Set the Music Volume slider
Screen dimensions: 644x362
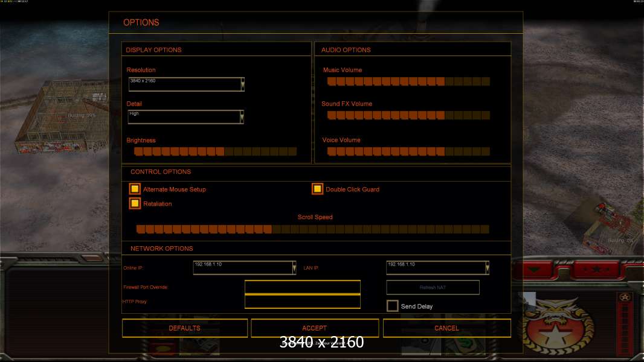click(x=408, y=81)
